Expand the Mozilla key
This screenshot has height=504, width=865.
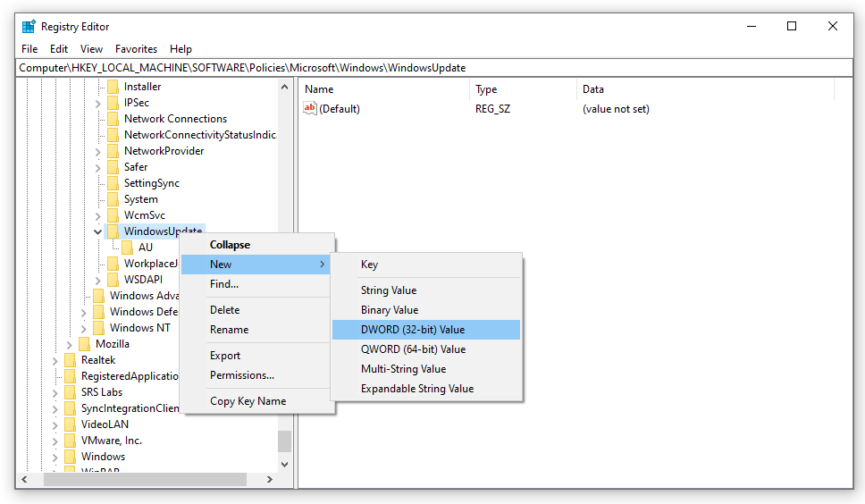[x=69, y=345]
